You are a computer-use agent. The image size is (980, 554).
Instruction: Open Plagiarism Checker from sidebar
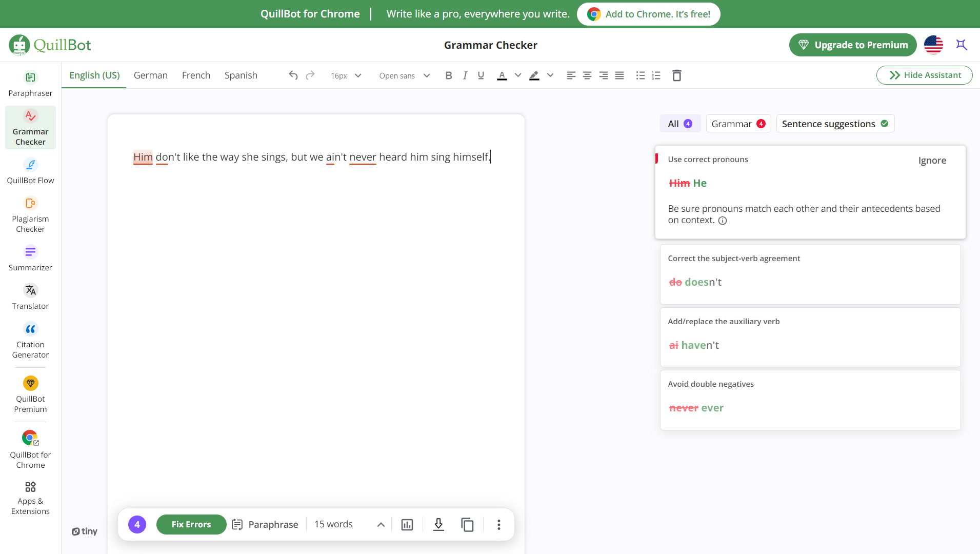coord(30,214)
